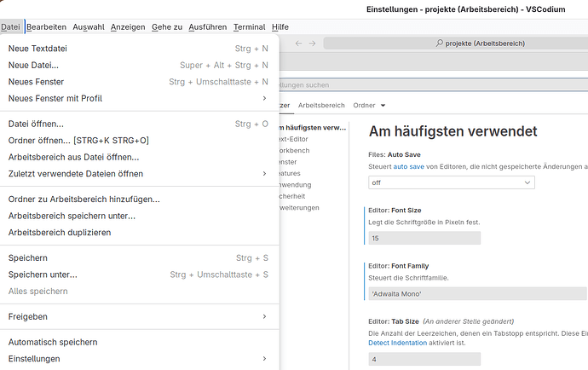Select Neues Fenster

pos(140,82)
